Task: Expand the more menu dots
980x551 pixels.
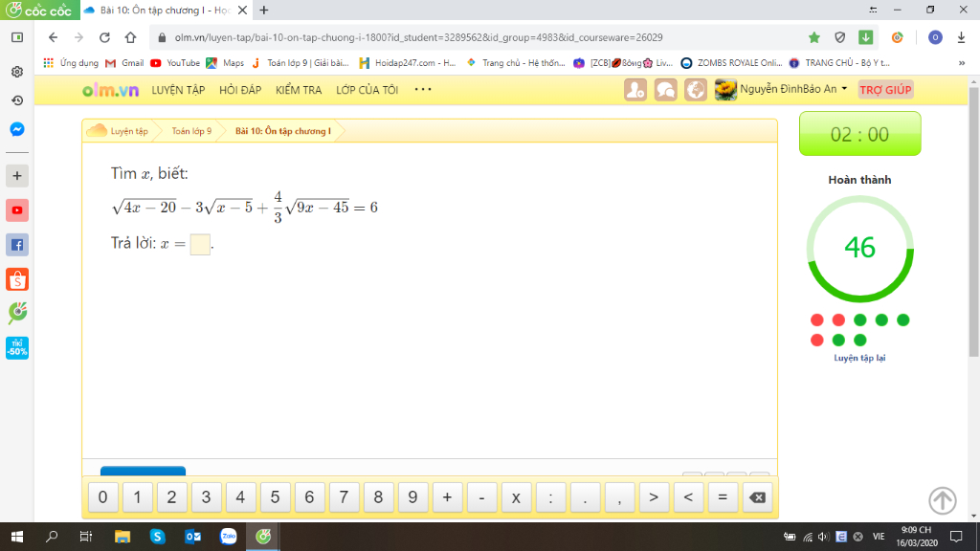Action: pos(423,89)
